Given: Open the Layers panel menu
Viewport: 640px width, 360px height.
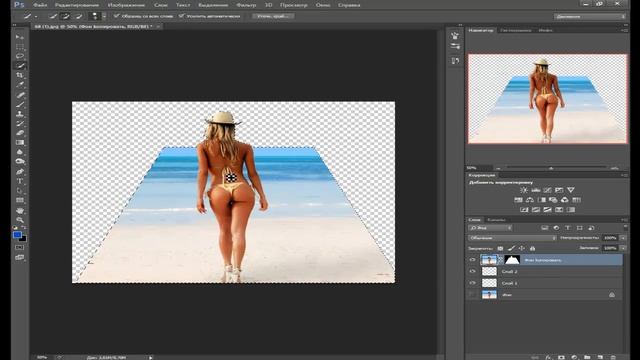Looking at the screenshot, I should pyautogui.click(x=625, y=220).
